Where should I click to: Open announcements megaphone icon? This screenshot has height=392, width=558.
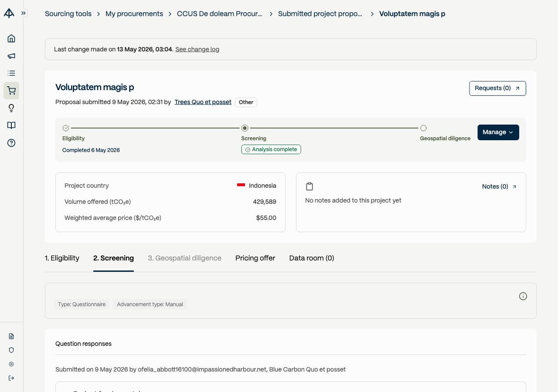point(11,56)
